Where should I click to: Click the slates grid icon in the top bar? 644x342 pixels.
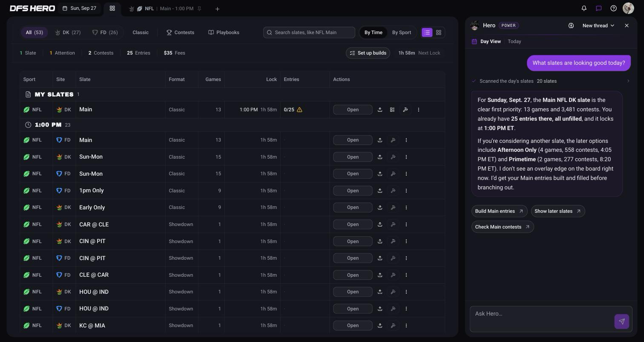pos(112,8)
